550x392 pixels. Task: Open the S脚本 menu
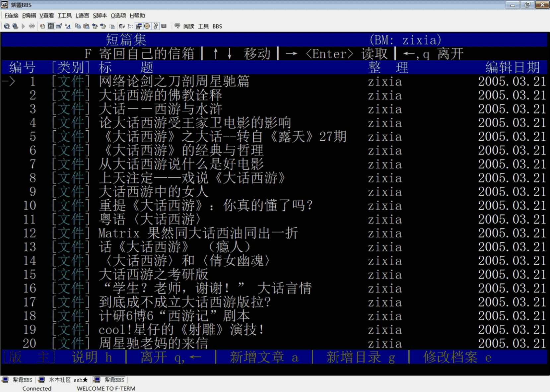(100, 16)
